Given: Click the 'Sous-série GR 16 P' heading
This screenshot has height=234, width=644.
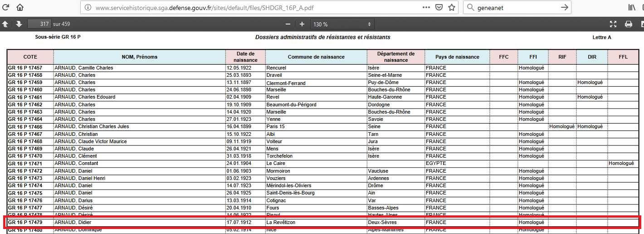Looking at the screenshot, I should tap(58, 37).
